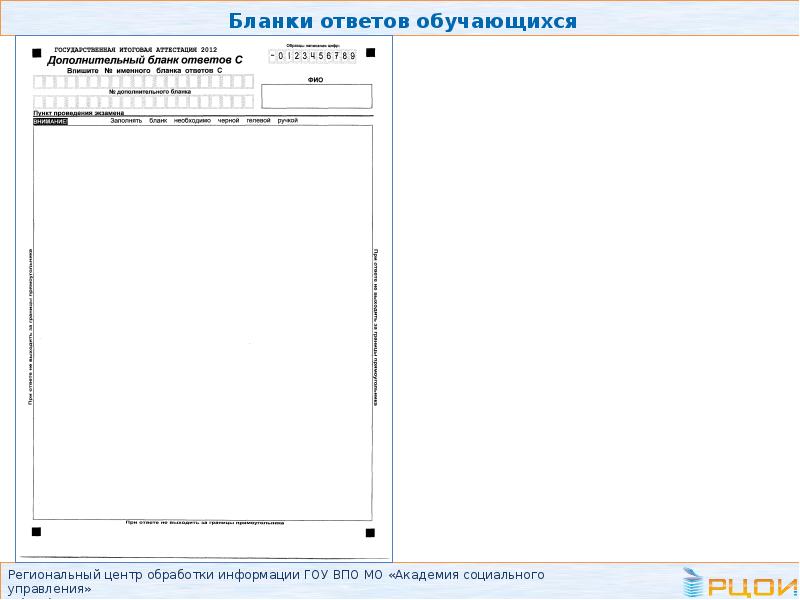Screen dimensions: 800x600
Task: Click the large blank answer area
Action: 203,320
